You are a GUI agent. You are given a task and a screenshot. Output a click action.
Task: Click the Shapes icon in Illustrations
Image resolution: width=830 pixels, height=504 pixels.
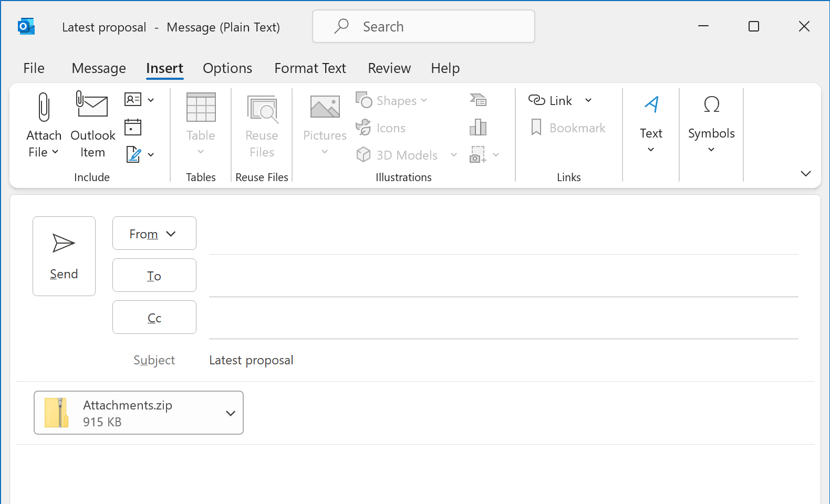point(364,100)
